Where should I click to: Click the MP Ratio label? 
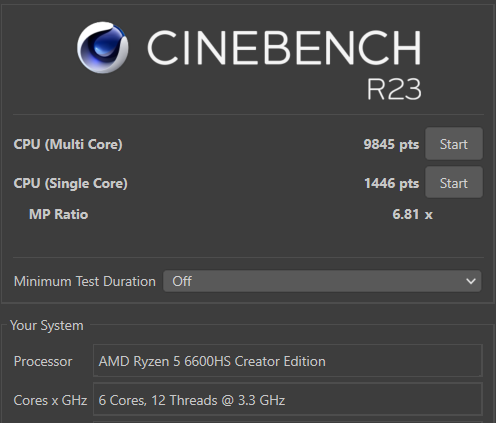(59, 214)
